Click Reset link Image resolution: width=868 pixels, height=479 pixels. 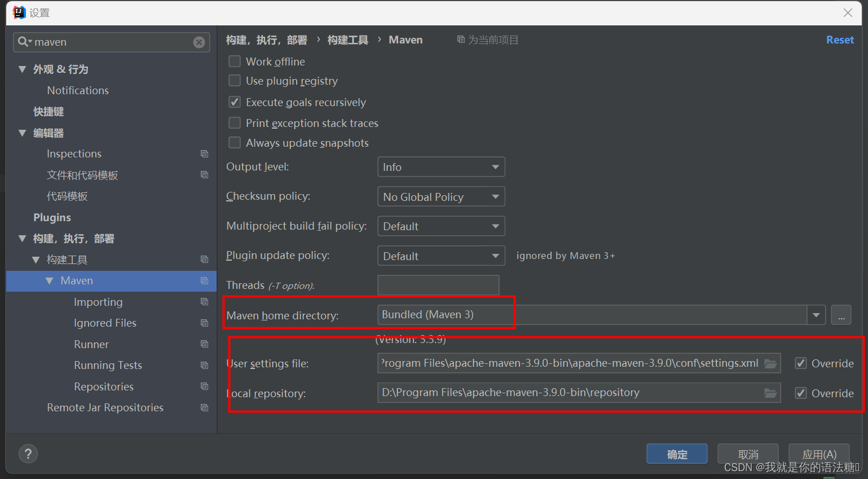coord(840,39)
